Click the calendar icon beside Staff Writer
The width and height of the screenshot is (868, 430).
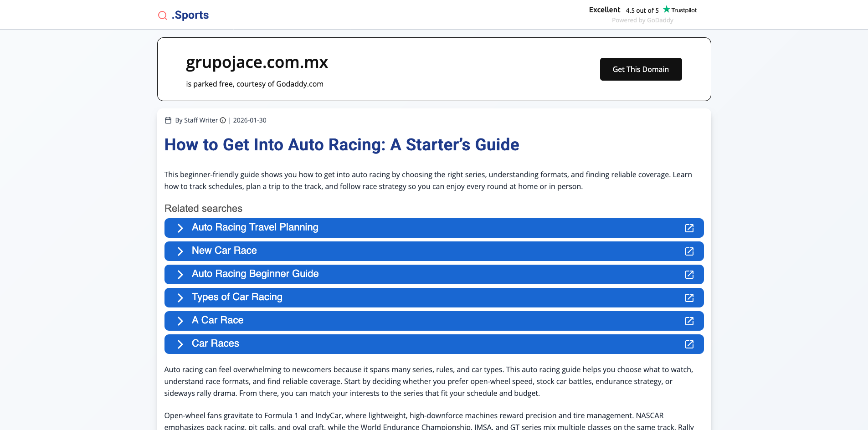point(168,120)
